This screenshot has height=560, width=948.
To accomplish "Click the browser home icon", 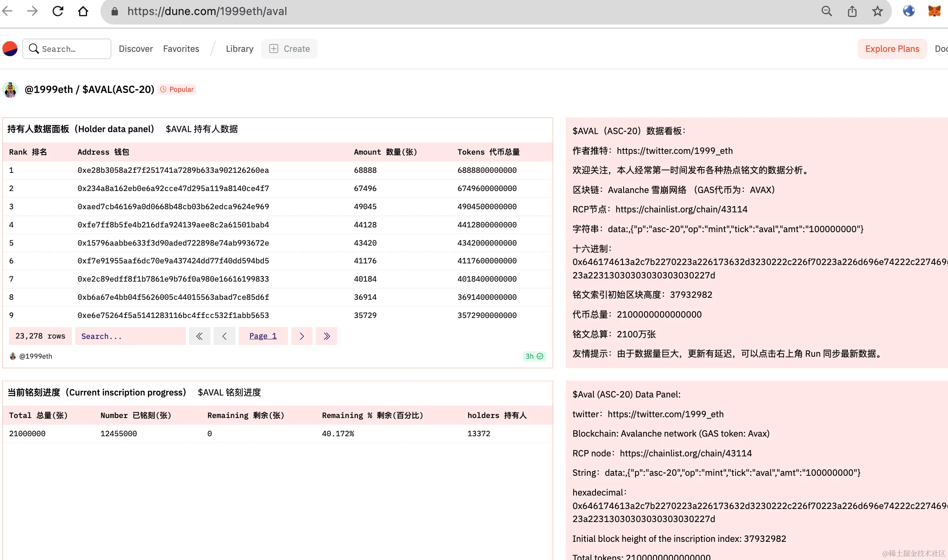I will [83, 11].
